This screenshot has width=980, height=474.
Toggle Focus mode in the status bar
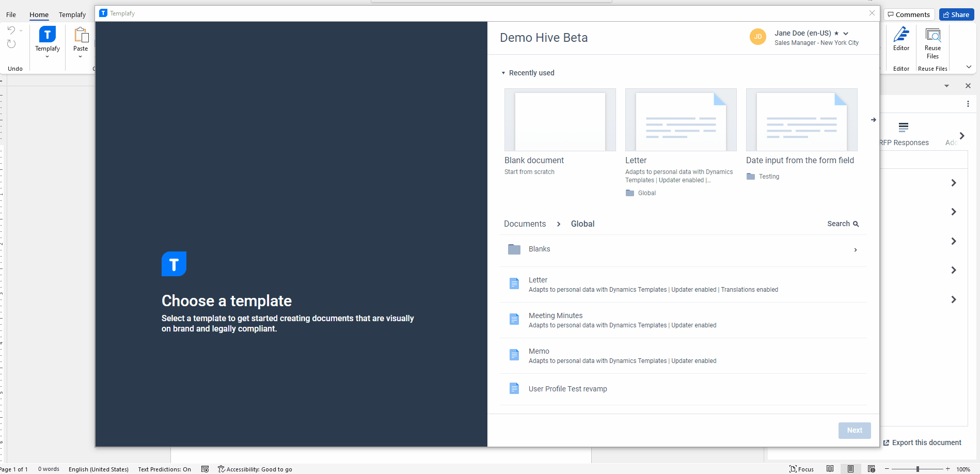click(802, 469)
